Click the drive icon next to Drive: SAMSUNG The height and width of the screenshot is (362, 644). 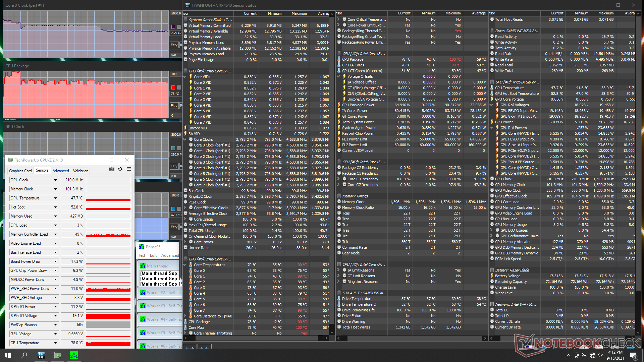(x=492, y=31)
